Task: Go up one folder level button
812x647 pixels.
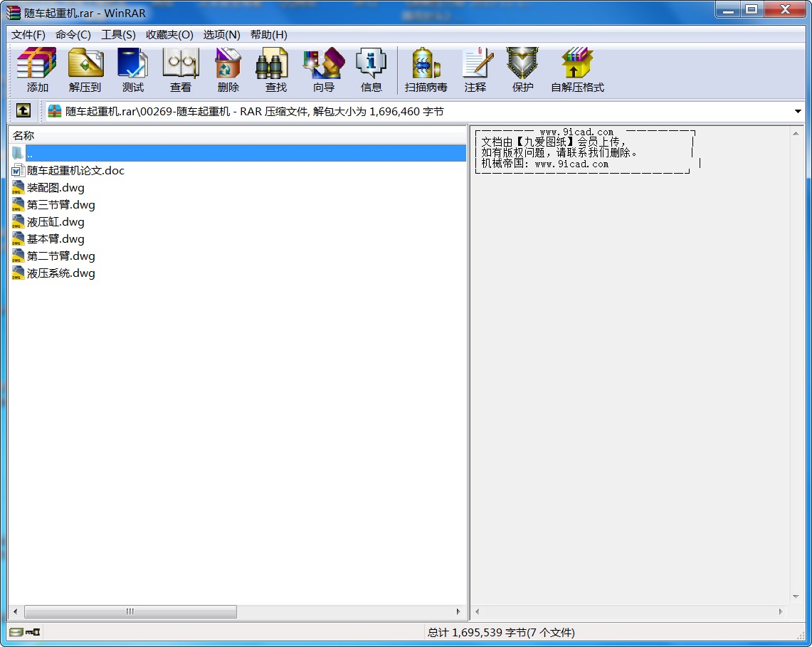Action: (23, 111)
